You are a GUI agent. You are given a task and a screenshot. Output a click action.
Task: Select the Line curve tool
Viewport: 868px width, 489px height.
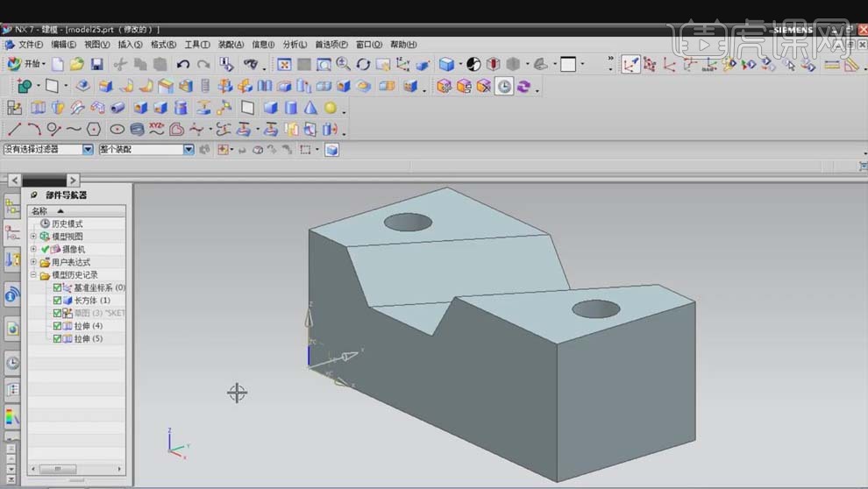point(14,130)
